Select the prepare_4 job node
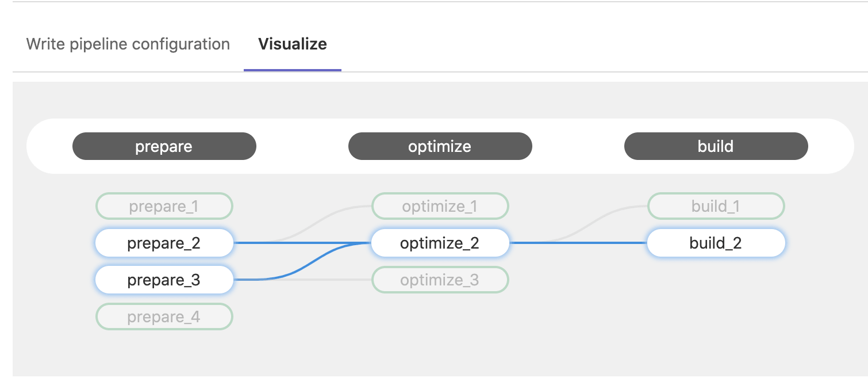The image size is (868, 389). click(164, 316)
